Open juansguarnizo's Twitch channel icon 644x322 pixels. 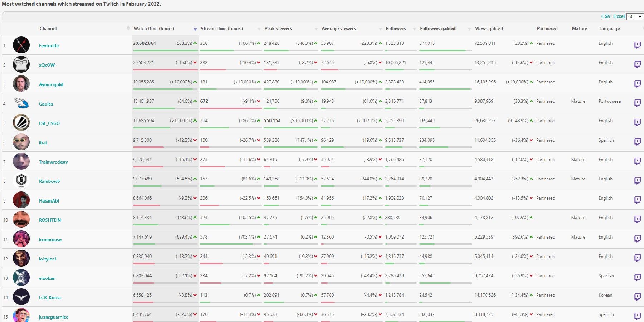coord(638,316)
